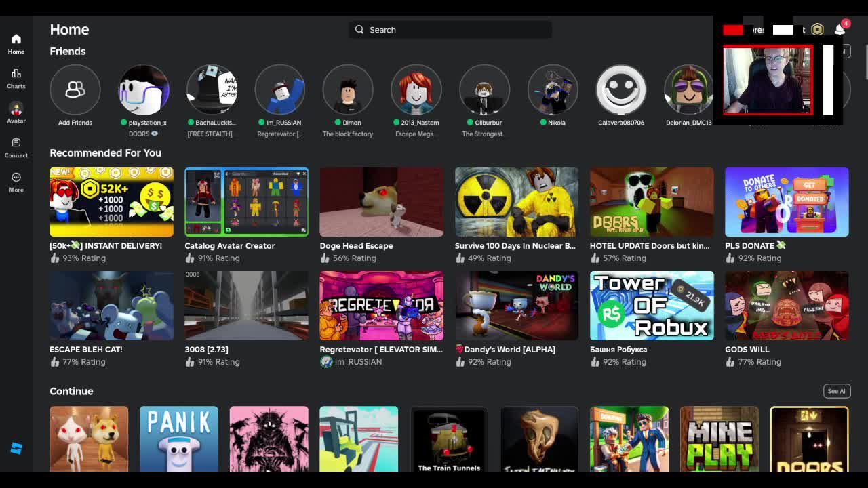Continue the skull mask game tile
The width and height of the screenshot is (868, 488).
(x=539, y=439)
